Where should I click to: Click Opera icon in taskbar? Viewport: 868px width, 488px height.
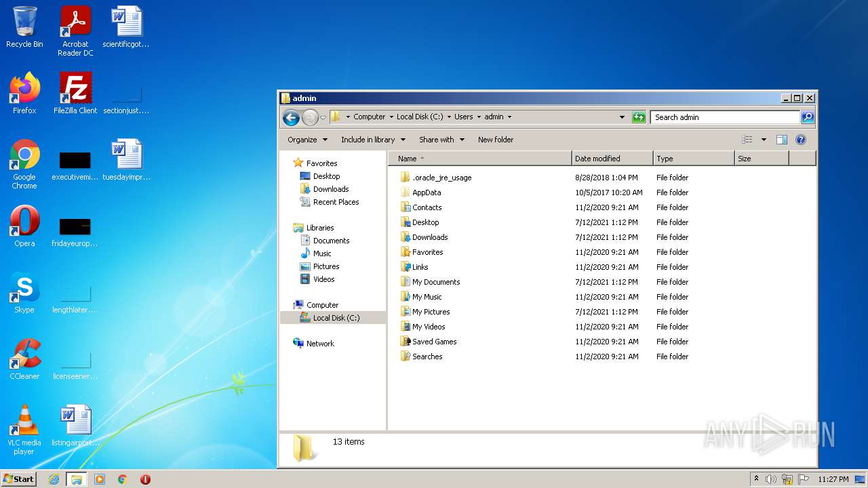click(x=145, y=479)
